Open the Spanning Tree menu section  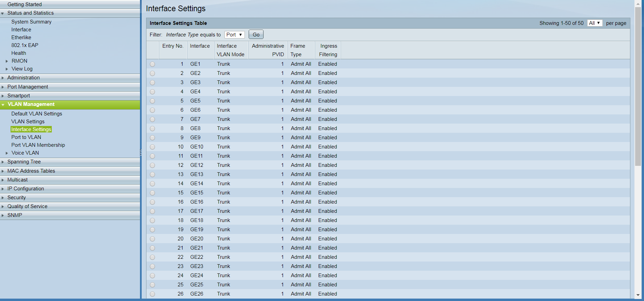24,162
